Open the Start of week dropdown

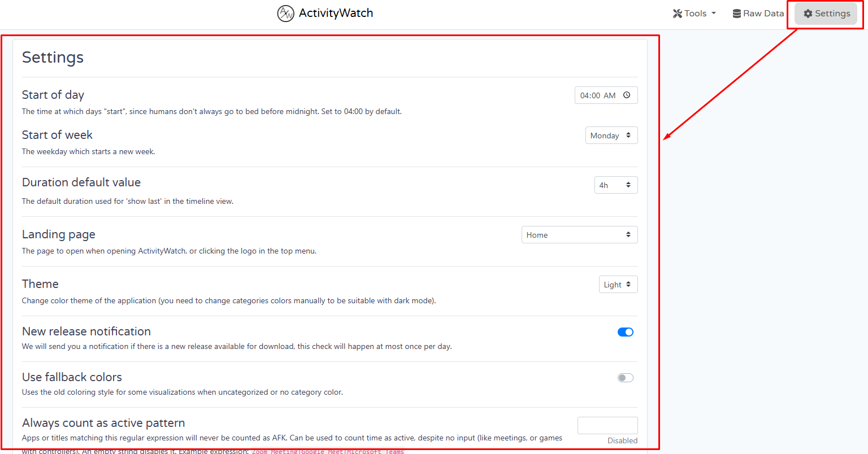(611, 136)
